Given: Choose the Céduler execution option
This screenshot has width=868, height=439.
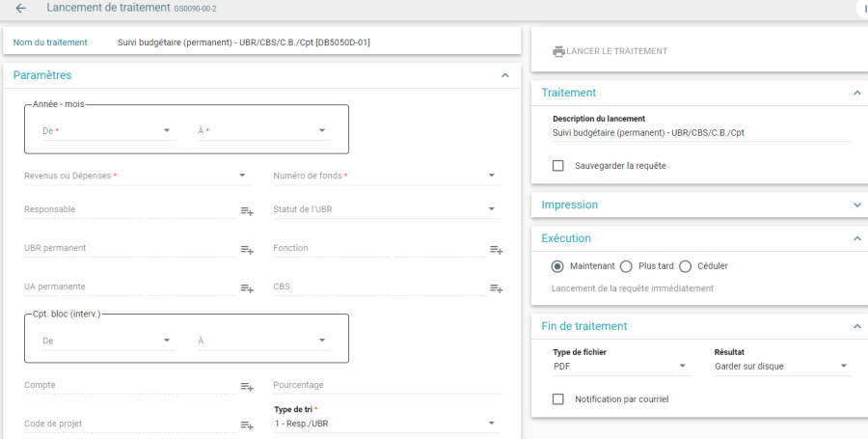Looking at the screenshot, I should [x=686, y=266].
